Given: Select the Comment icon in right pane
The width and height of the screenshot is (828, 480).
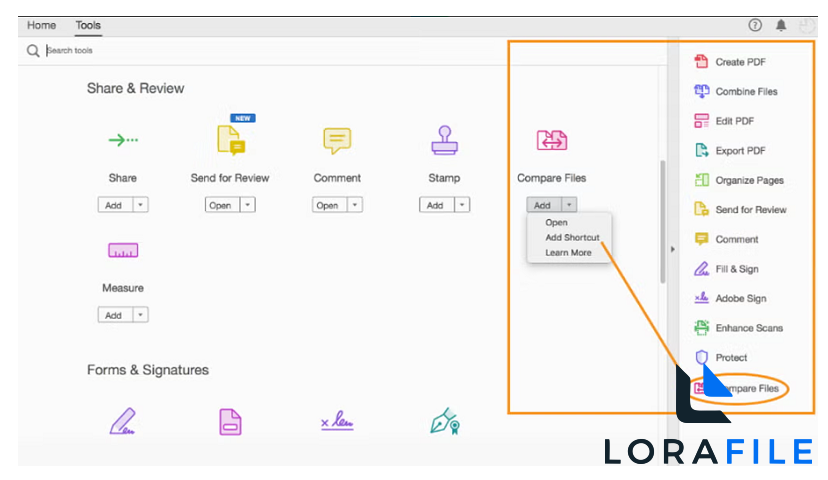Looking at the screenshot, I should 701,239.
